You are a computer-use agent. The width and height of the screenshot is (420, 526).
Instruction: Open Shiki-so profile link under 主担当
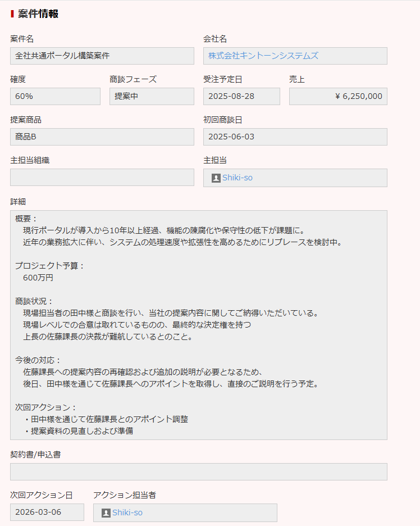click(237, 178)
